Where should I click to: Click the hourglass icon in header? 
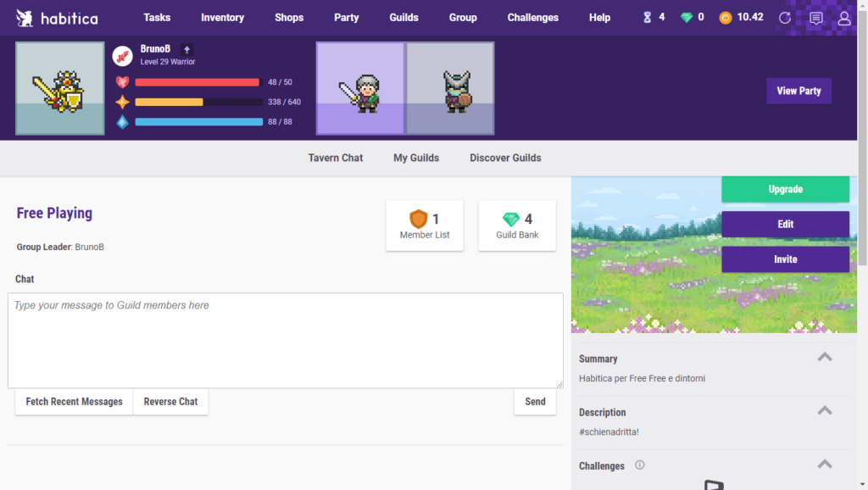click(x=648, y=17)
